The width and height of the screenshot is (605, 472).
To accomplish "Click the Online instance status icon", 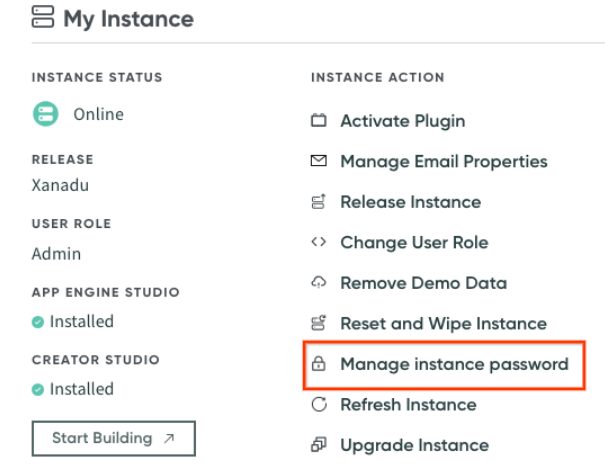I will pos(46,114).
